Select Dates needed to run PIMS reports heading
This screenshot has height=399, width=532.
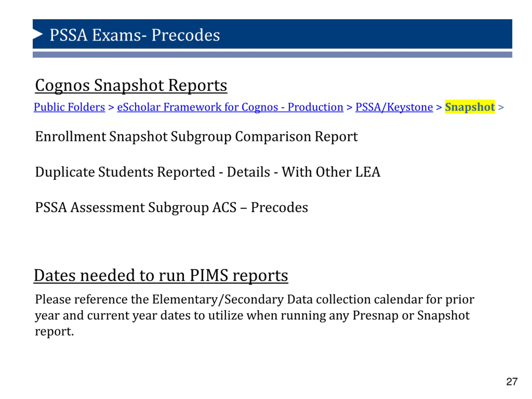[x=161, y=276]
